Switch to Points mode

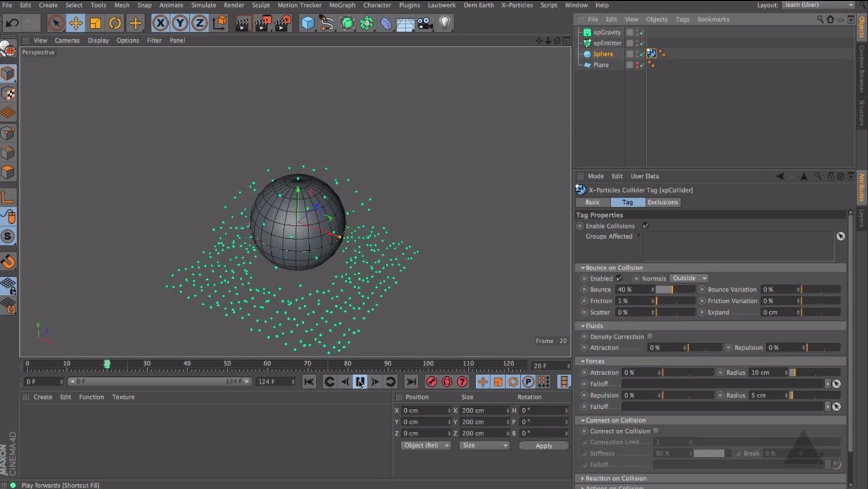coord(8,133)
